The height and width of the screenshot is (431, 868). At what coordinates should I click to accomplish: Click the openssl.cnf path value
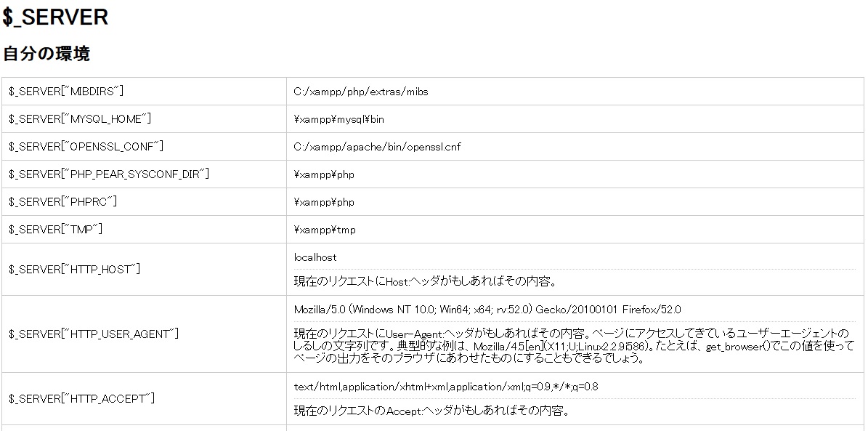point(377,147)
